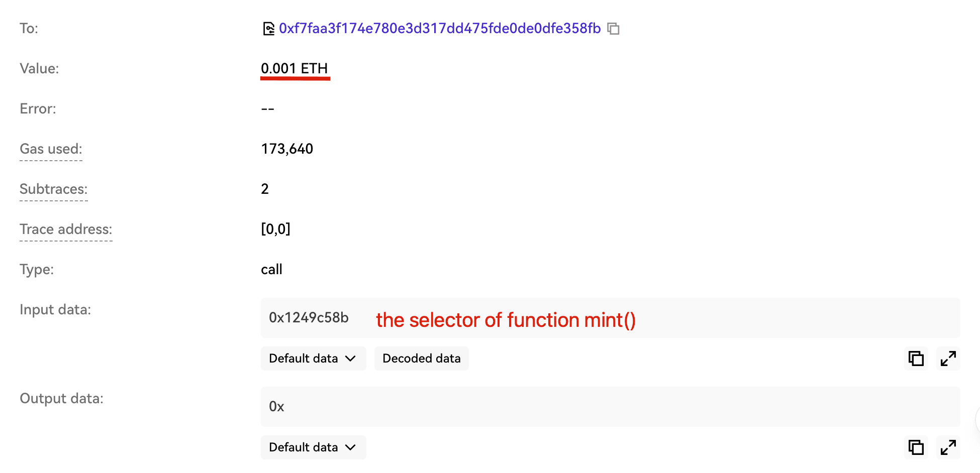The image size is (980, 473).
Task: Click the Gas used label
Action: 51,149
